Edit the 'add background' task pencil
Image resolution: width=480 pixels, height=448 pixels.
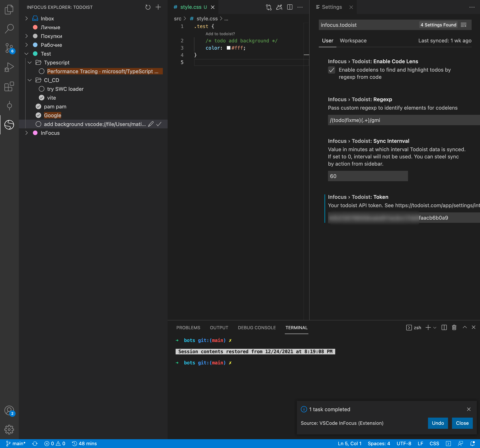tap(151, 124)
